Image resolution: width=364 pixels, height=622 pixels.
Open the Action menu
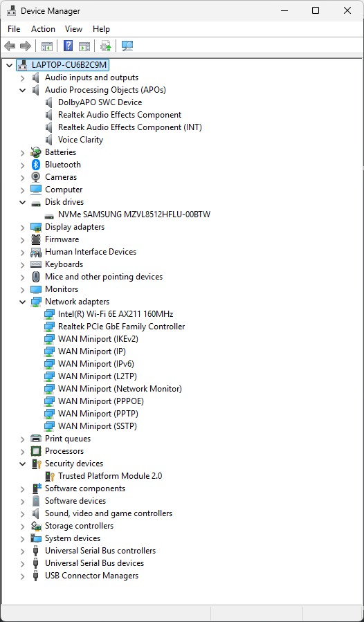pyautogui.click(x=43, y=29)
